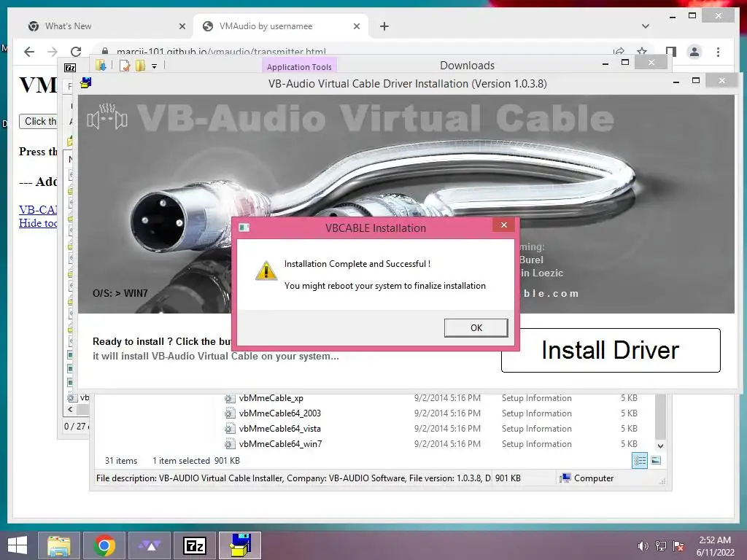
Task: Go back in Chrome
Action: coord(29,52)
